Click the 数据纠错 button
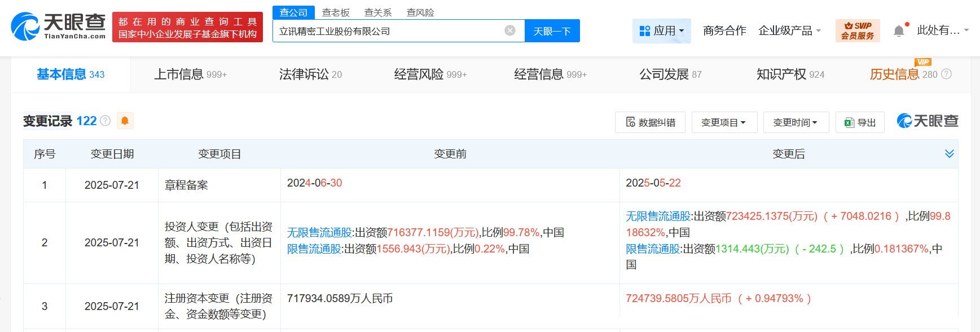 coord(650,122)
